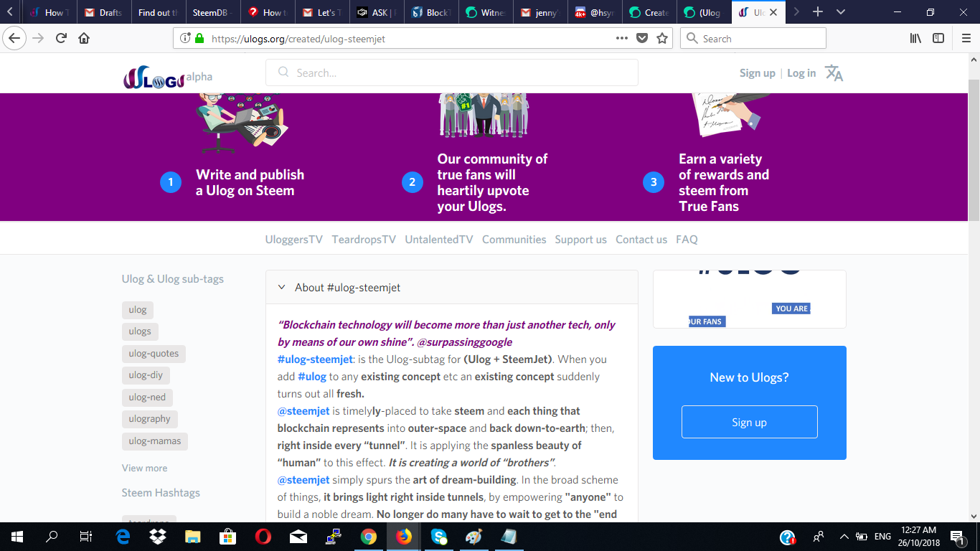980x551 pixels.
Task: Open the @surpassinggoogle profile link
Action: tap(465, 342)
